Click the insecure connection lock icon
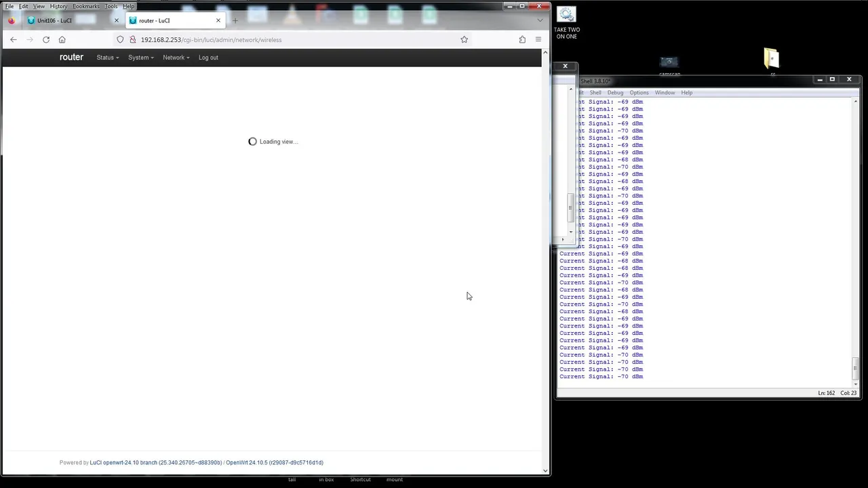 click(x=133, y=39)
